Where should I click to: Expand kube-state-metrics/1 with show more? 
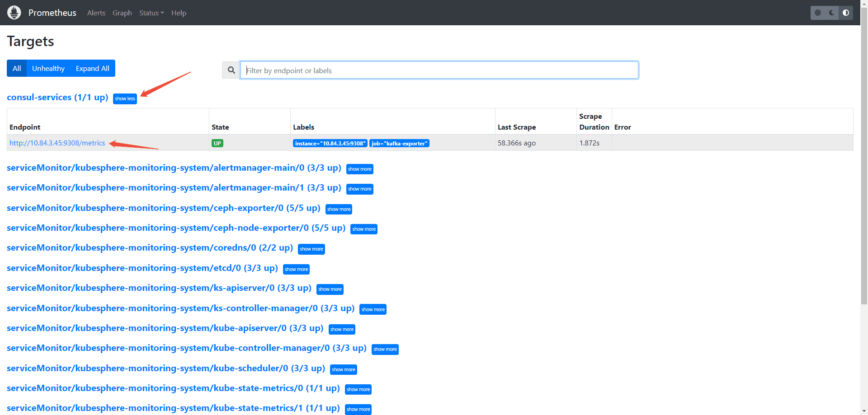coord(358,409)
